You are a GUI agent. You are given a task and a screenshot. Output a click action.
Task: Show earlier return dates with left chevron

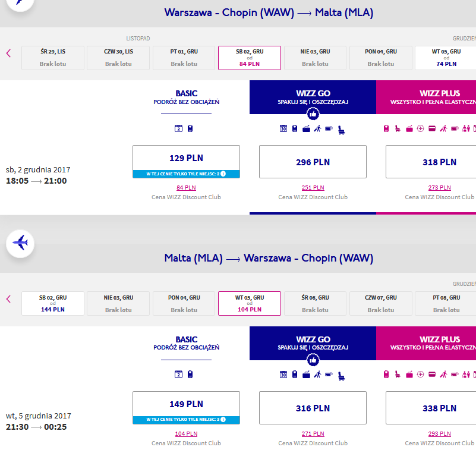[8, 299]
